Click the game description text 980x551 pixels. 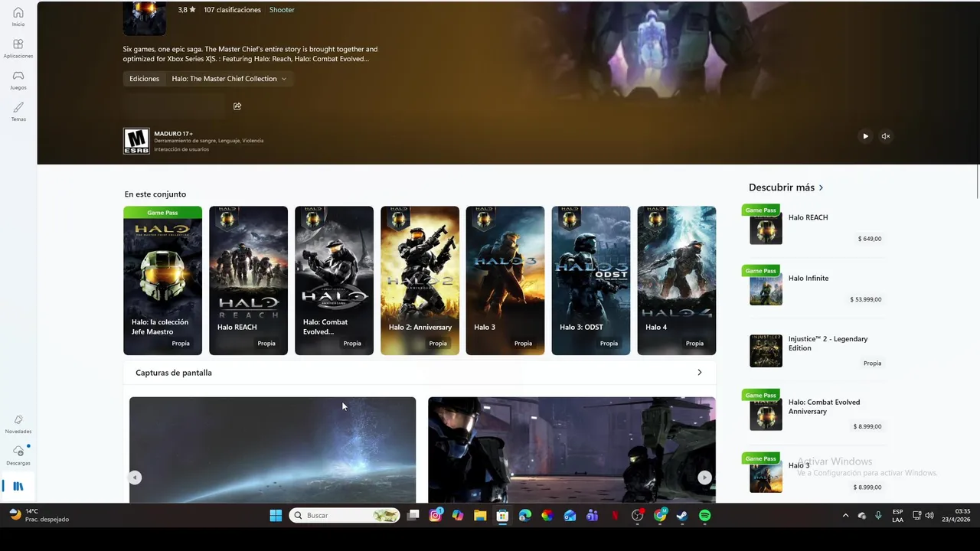[x=250, y=54]
